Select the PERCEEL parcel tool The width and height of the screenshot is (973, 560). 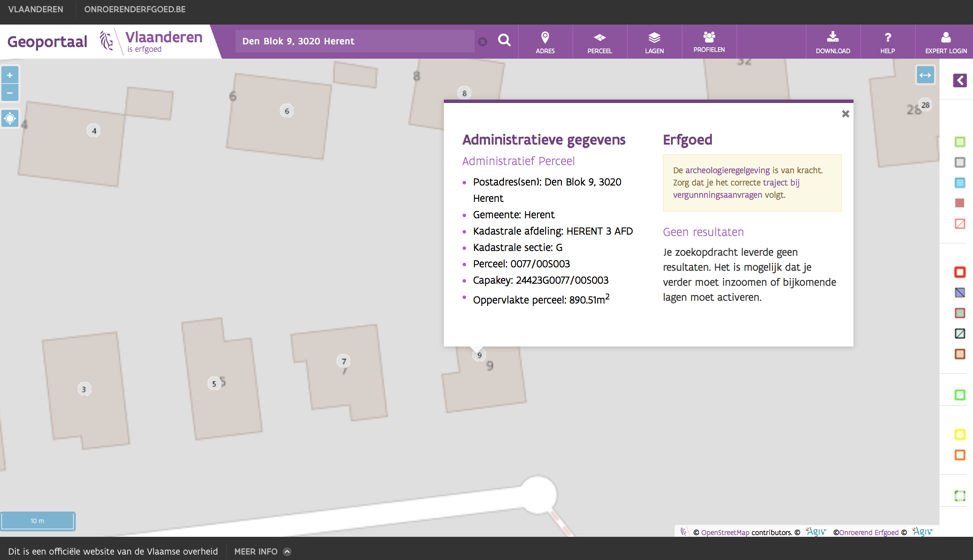point(599,42)
